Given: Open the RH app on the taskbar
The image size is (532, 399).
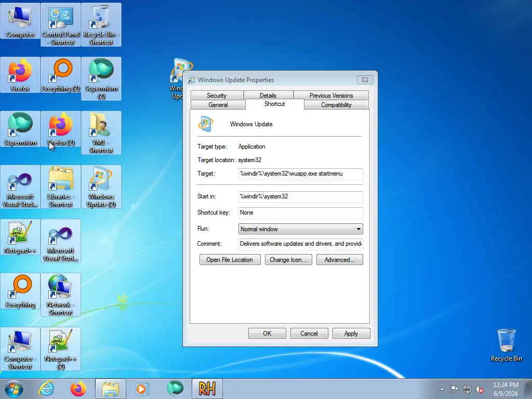Looking at the screenshot, I should point(207,389).
